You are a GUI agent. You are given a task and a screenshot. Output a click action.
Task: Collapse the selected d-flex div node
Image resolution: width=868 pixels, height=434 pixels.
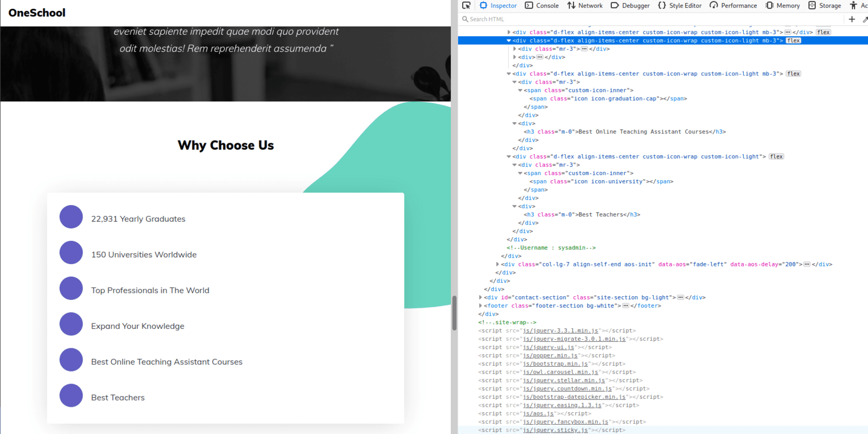[x=509, y=41]
